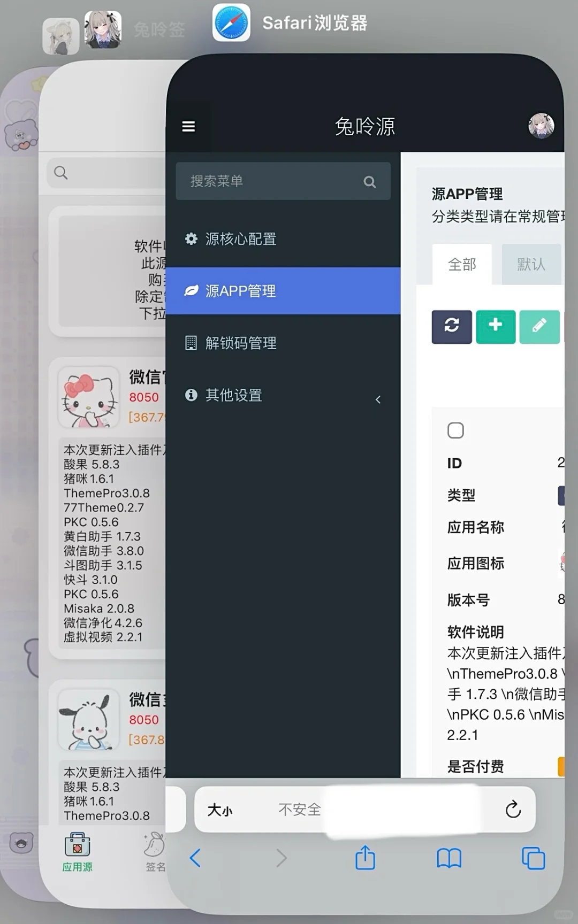The height and width of the screenshot is (924, 578).
Task: Tap the Safari浏览器 compass app icon
Action: pos(231,23)
